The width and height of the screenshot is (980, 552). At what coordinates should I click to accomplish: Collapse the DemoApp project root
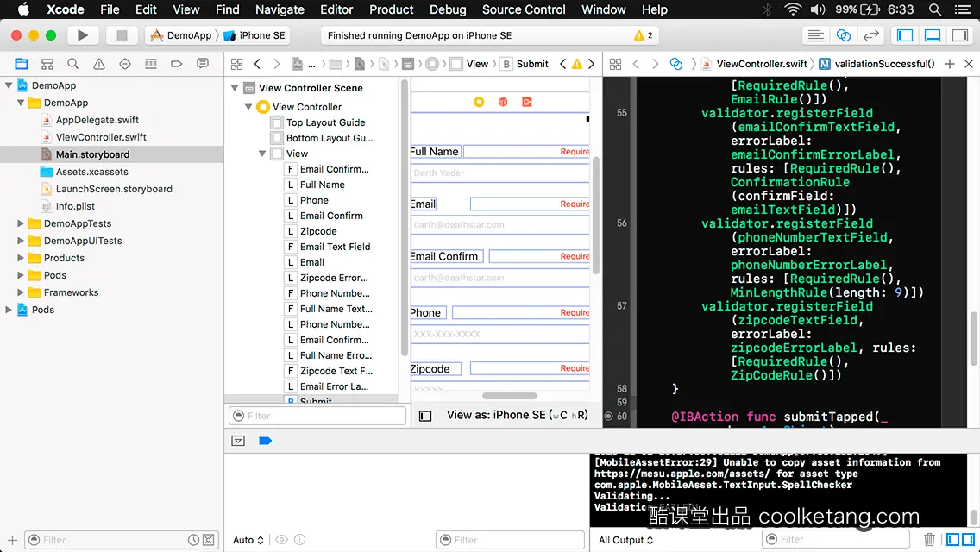[9, 85]
